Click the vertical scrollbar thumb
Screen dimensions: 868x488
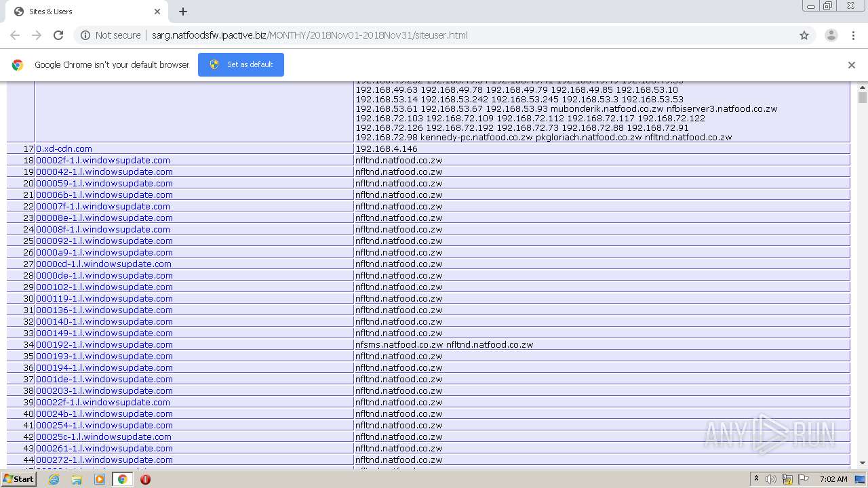pyautogui.click(x=863, y=98)
